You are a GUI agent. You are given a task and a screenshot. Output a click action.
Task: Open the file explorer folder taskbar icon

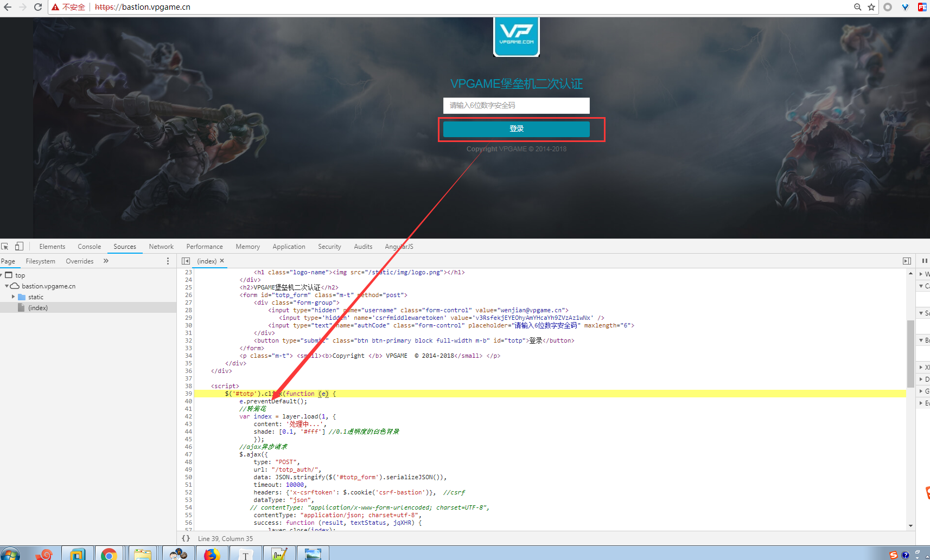click(143, 554)
